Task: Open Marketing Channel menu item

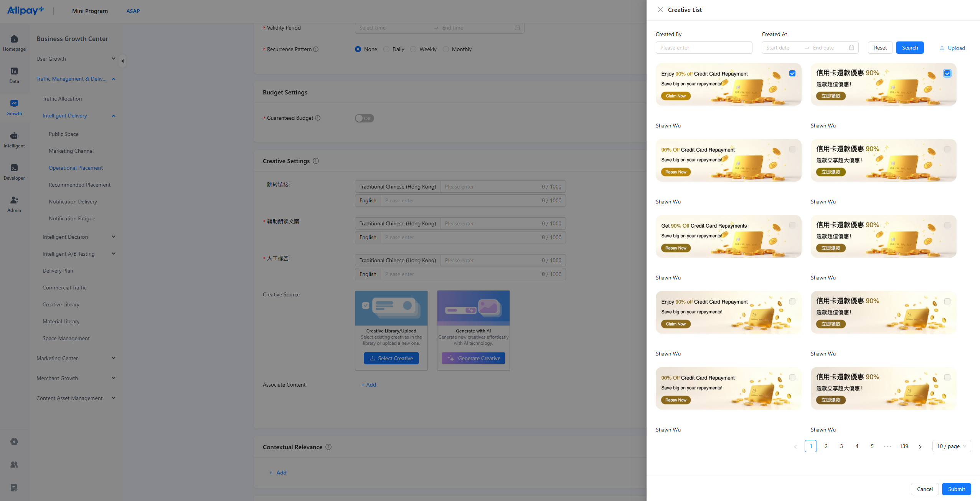Action: (71, 151)
